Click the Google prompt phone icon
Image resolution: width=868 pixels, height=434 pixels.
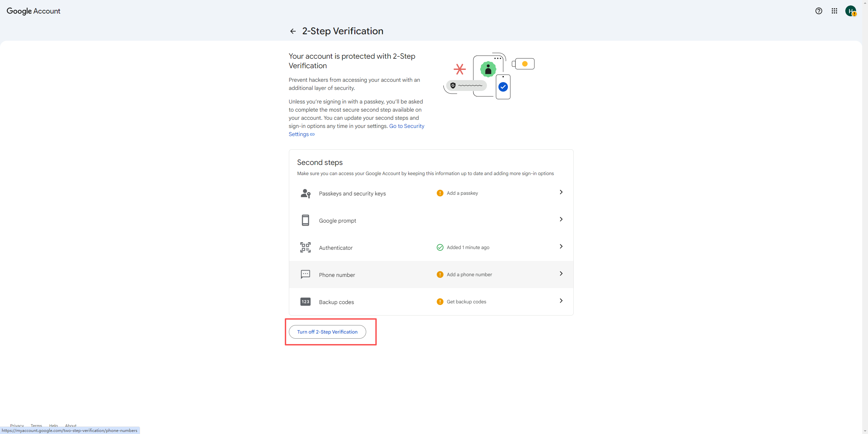point(305,220)
